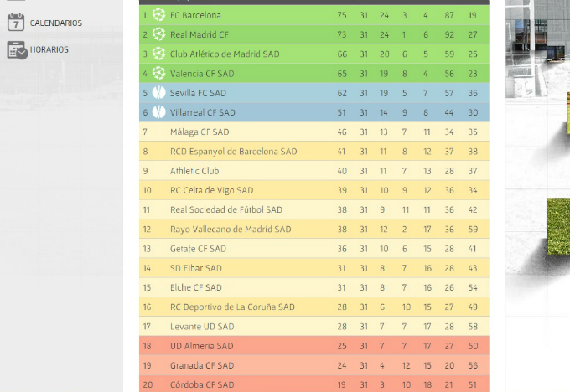The width and height of the screenshot is (570, 392).
Task: Click Europa League icon beside Sevilla FC SAD
Action: click(x=158, y=93)
